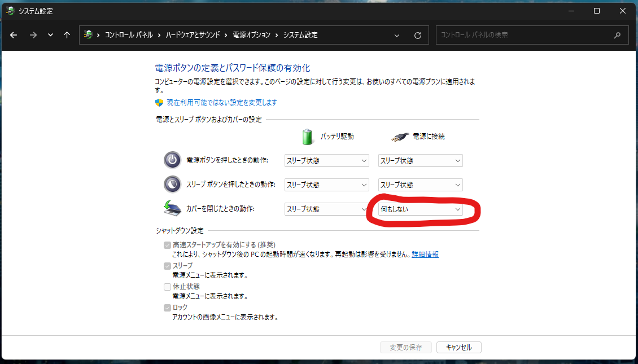
Task: Click the shield icon beside settings link
Action: 159,103
